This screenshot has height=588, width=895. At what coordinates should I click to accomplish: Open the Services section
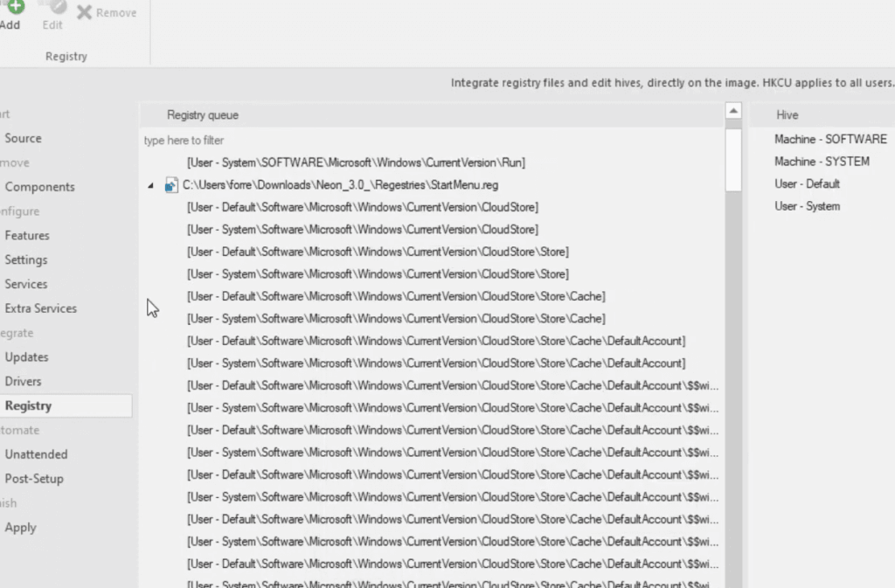[x=25, y=284]
